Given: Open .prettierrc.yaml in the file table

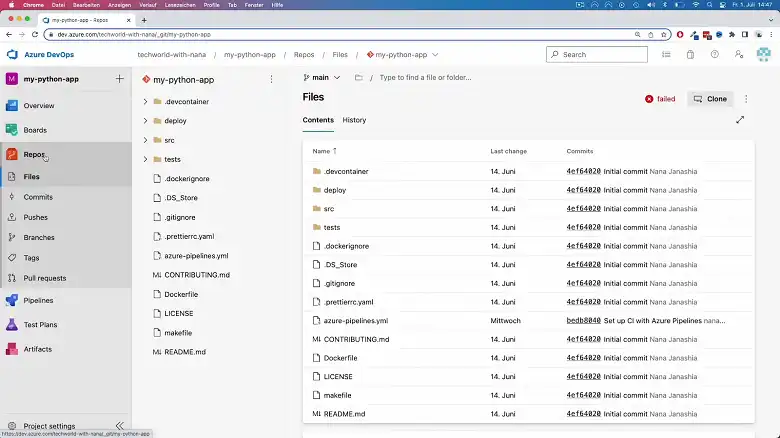Looking at the screenshot, I should point(348,302).
